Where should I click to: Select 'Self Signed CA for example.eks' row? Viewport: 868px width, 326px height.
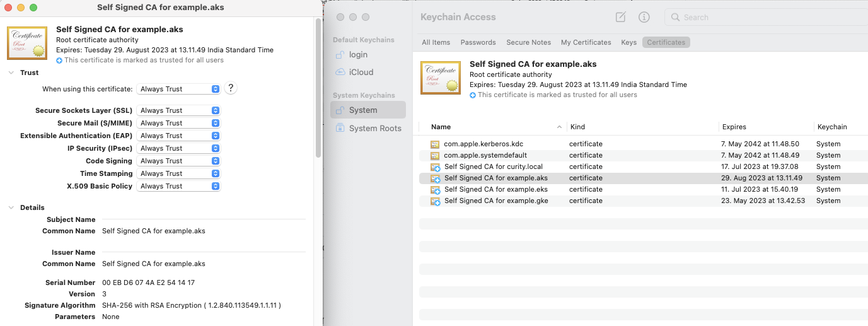point(644,190)
